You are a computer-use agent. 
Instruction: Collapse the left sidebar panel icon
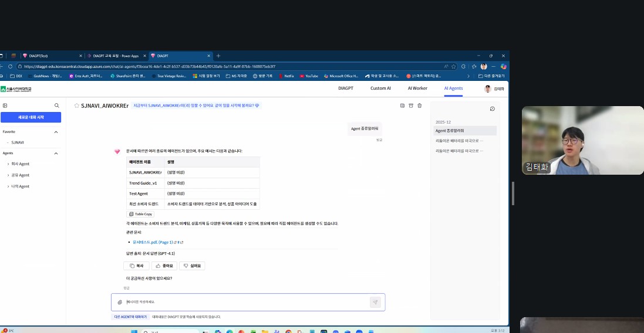5,106
